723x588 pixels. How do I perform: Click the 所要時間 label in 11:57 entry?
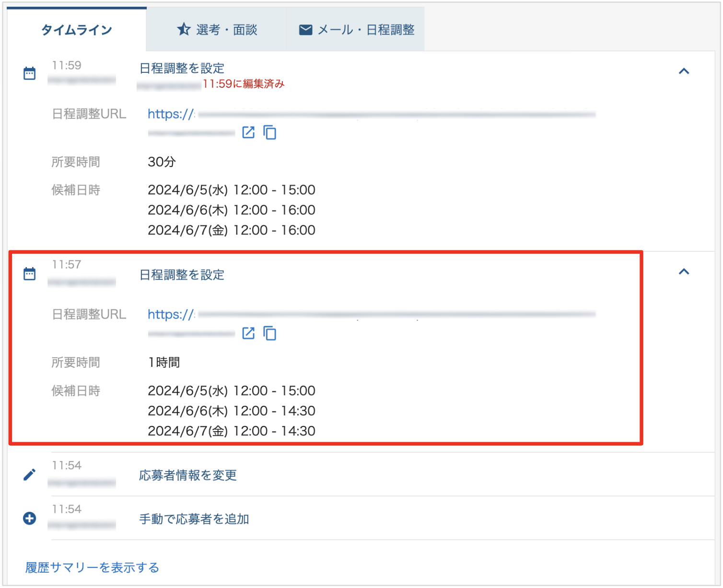pos(76,363)
